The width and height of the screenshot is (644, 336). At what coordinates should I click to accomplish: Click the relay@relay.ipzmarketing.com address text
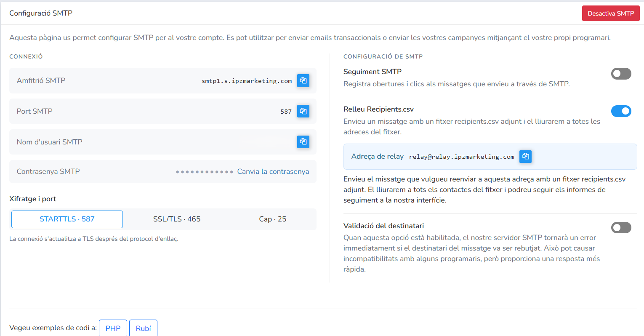point(462,157)
